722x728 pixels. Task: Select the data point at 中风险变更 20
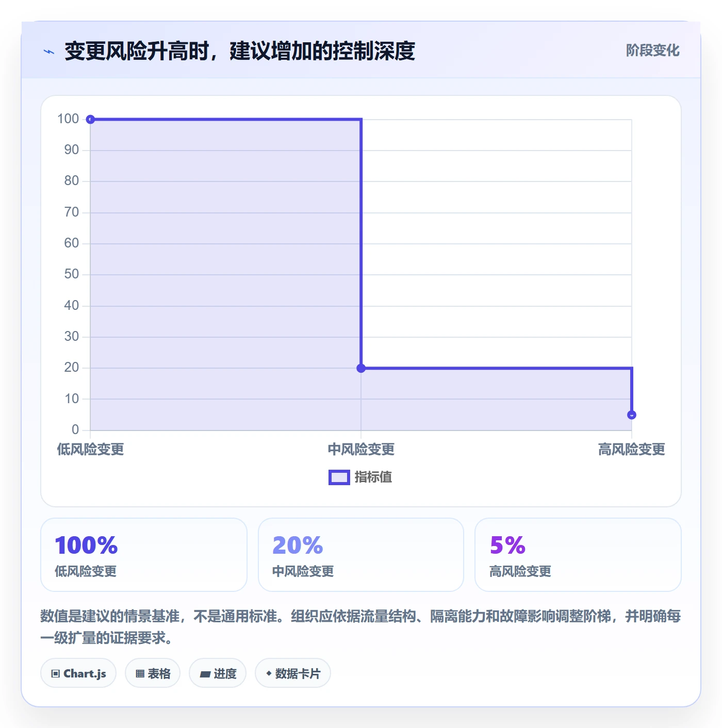tap(361, 368)
